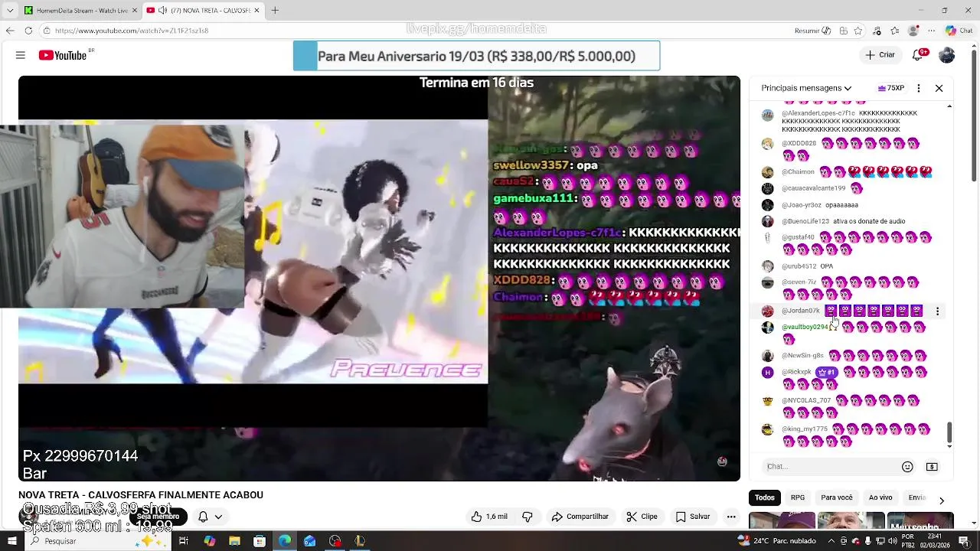Open the YouTube account avatar menu
The height and width of the screenshot is (551, 980).
point(947,55)
